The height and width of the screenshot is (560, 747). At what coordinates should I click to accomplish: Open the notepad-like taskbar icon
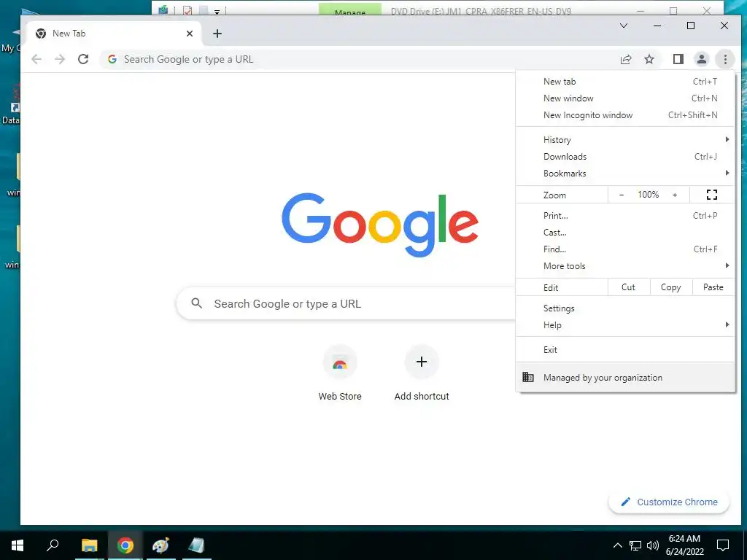196,545
